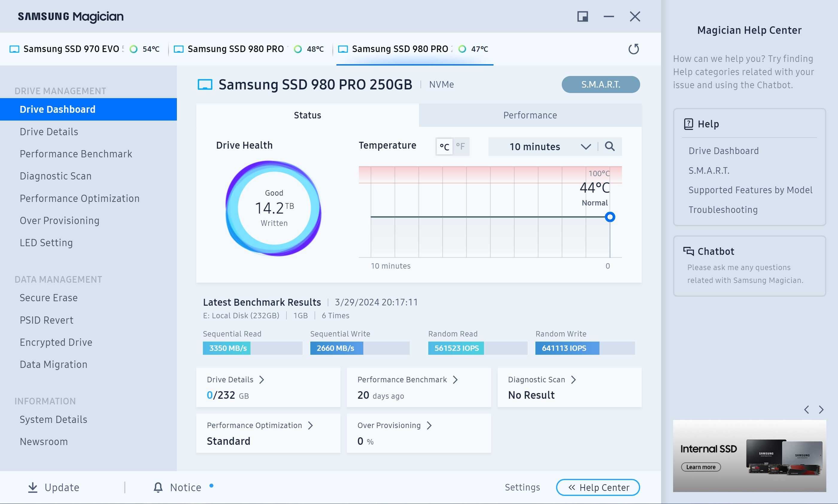The image size is (838, 504).
Task: Open Performance Optimization in the sidebar
Action: click(88, 198)
